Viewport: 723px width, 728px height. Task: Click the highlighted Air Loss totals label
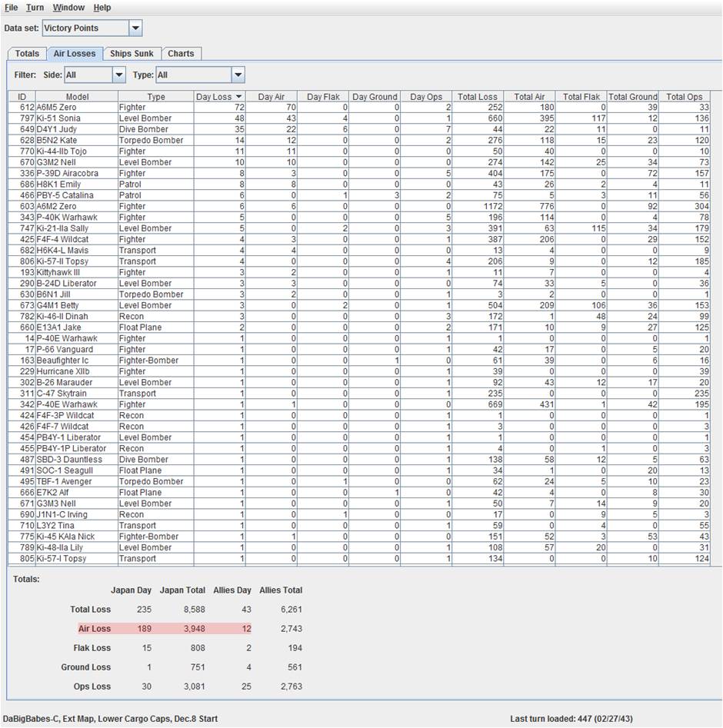click(x=95, y=629)
